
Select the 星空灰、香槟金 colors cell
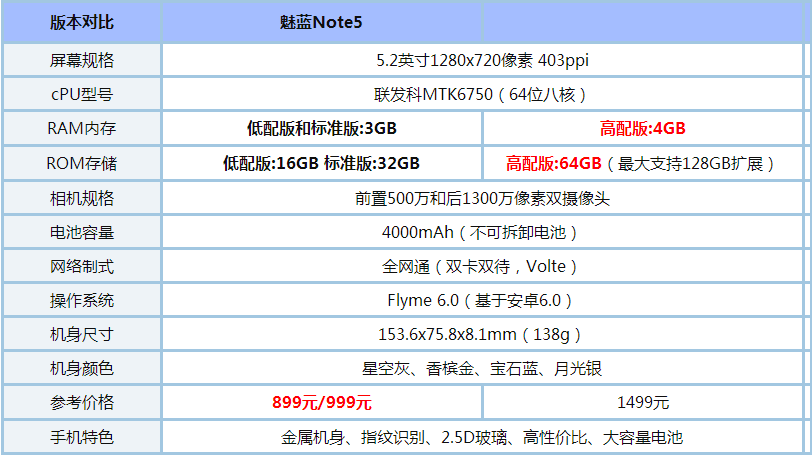pos(482,368)
